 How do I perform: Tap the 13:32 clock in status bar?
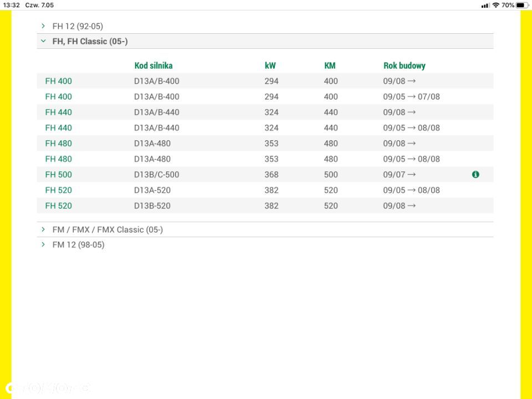[x=11, y=5]
